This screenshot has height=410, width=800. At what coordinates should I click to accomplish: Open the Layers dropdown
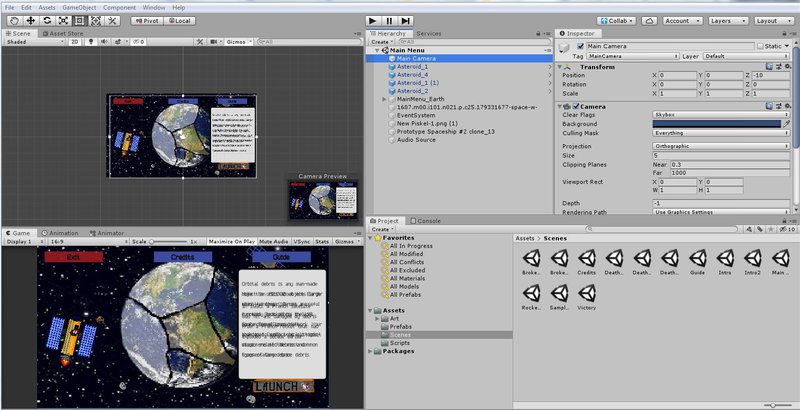pos(725,20)
